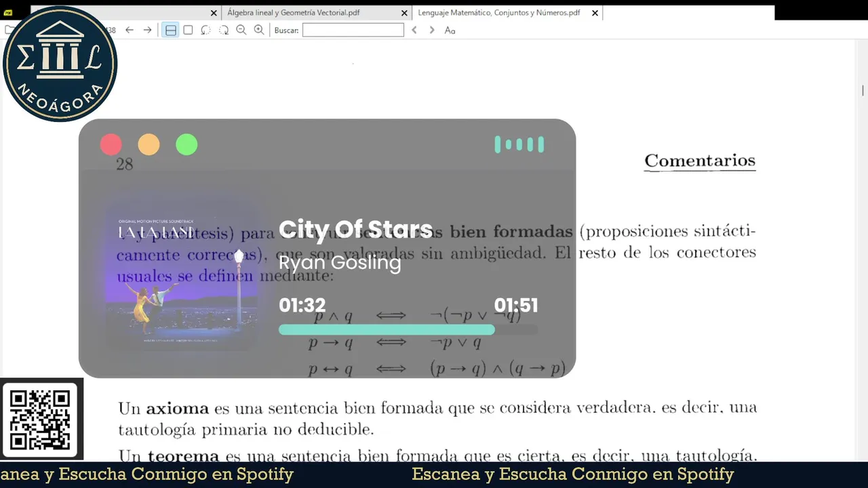Viewport: 868px width, 488px height.
Task: Click the La La Land album cover
Action: (182, 275)
